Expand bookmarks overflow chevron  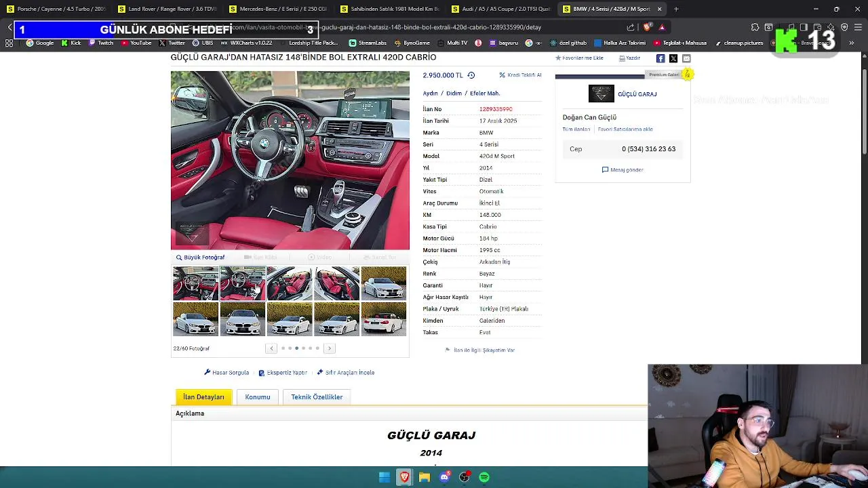point(852,43)
